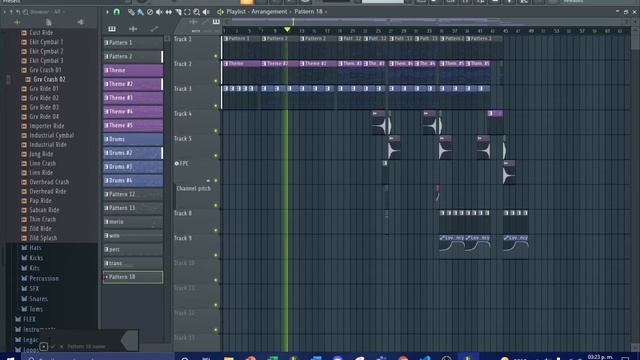Switch browser to the file tab
640x360 pixels.
[49, 22]
